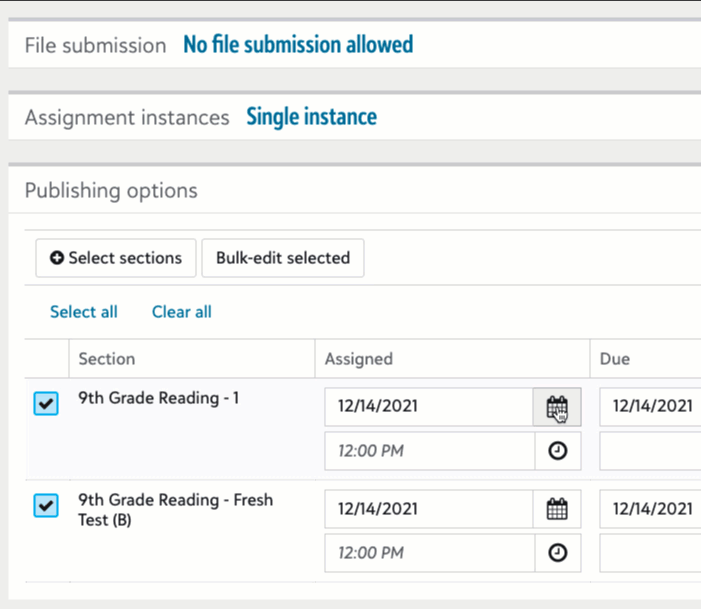Image resolution: width=701 pixels, height=609 pixels.
Task: Open calendar picker for Fresh Test (B) assigned date
Action: [557, 509]
